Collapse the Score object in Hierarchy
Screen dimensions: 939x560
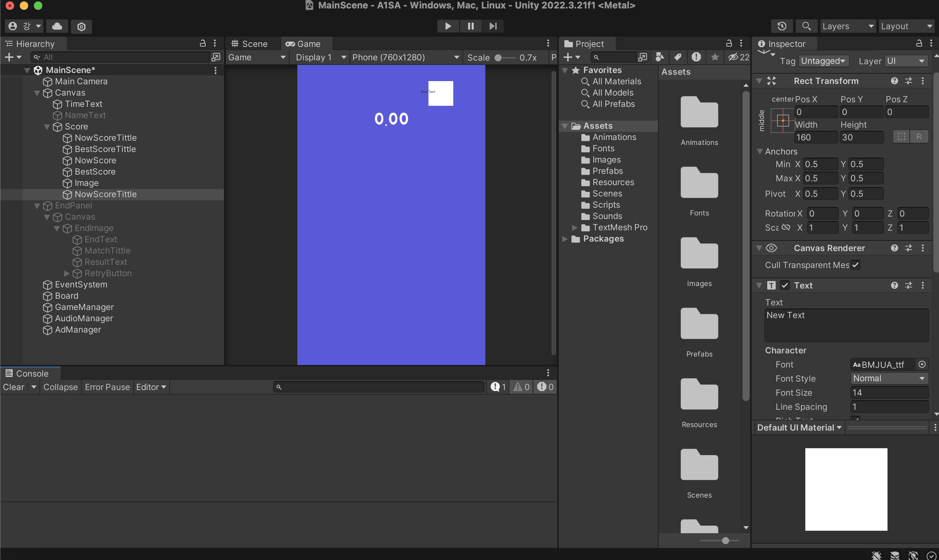[47, 127]
